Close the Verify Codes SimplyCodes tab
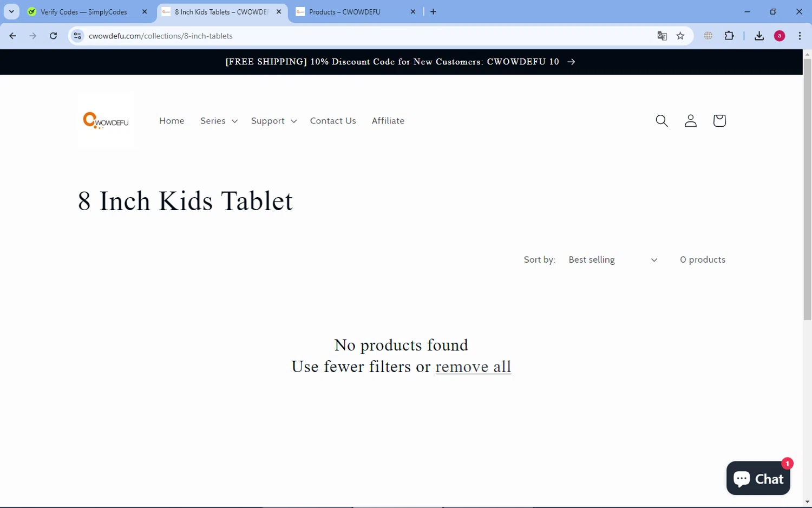Viewport: 812px width, 508px height. 145,11
